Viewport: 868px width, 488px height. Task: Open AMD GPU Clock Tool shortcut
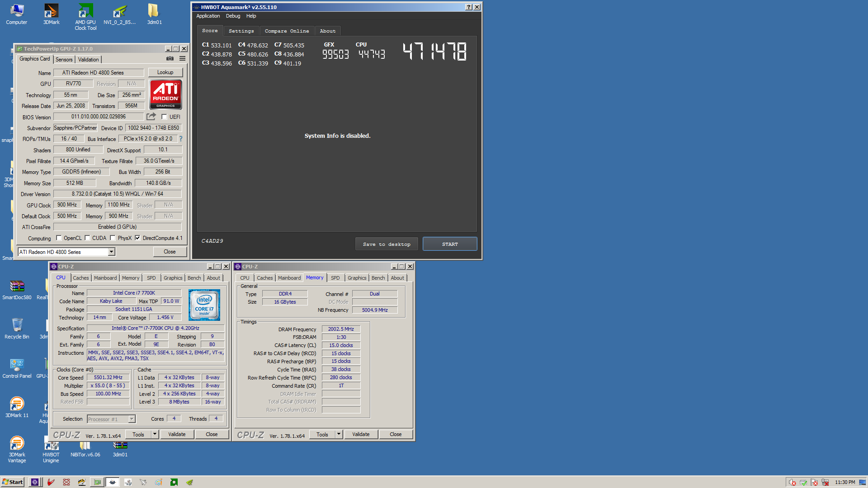(85, 17)
